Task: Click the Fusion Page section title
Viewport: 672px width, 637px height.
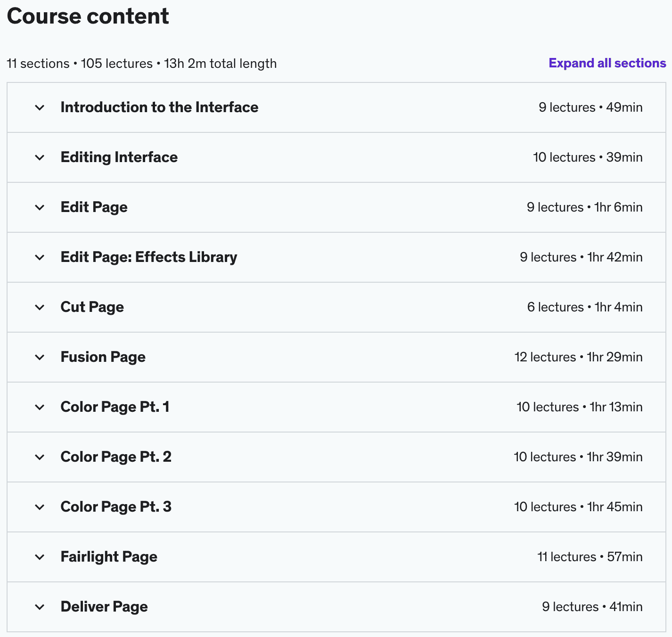Action: 103,357
